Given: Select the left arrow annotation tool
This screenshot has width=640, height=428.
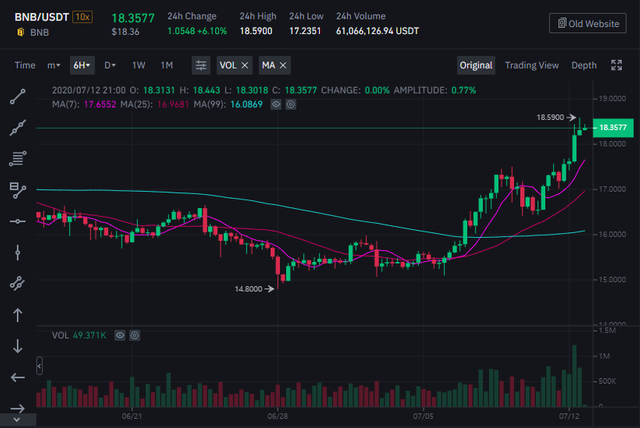Looking at the screenshot, I should pyautogui.click(x=18, y=377).
